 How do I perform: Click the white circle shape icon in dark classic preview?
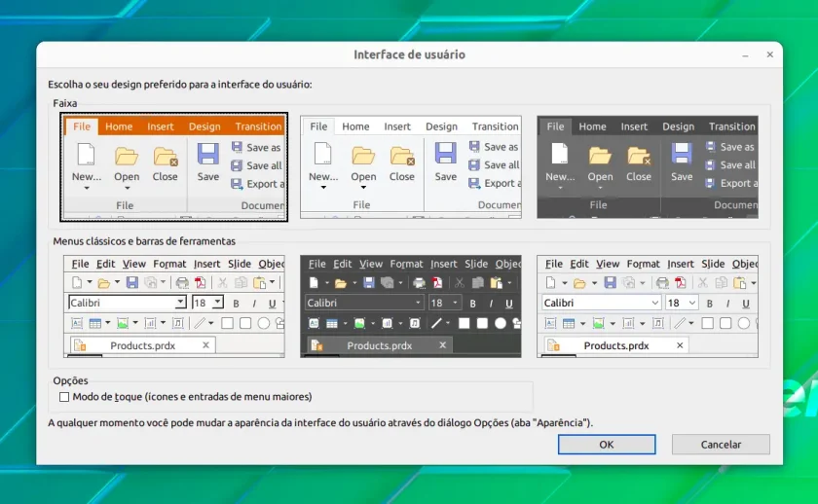tap(501, 324)
